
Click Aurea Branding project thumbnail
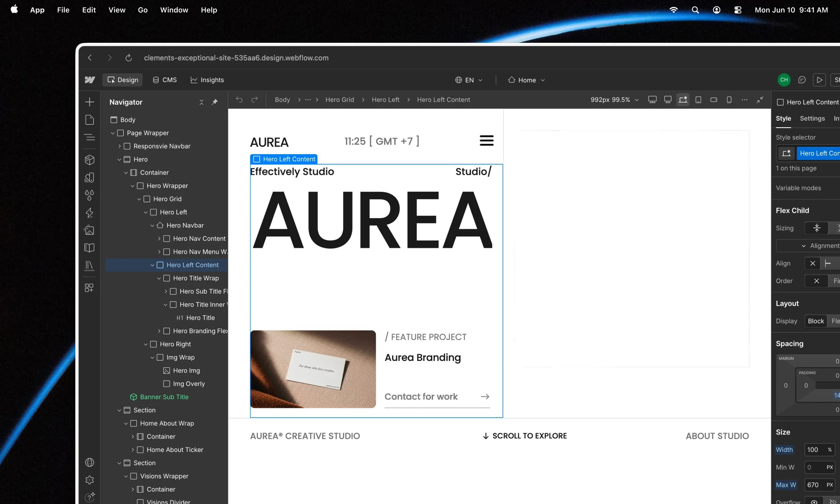tap(313, 369)
